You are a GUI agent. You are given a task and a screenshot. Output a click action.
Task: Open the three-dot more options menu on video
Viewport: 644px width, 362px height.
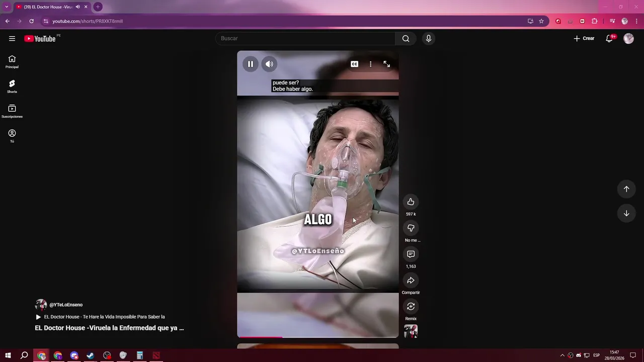(370, 64)
